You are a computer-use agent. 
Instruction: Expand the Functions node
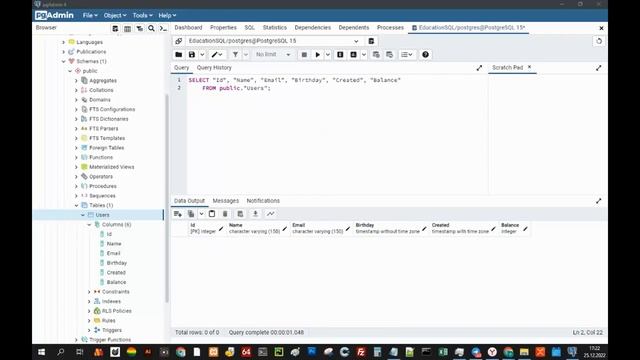point(76,158)
